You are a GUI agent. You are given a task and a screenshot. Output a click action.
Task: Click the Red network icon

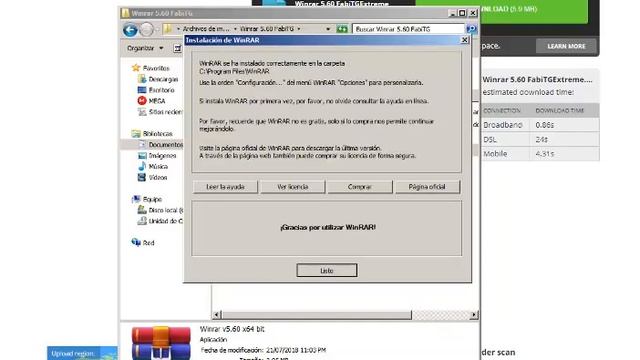point(136,242)
